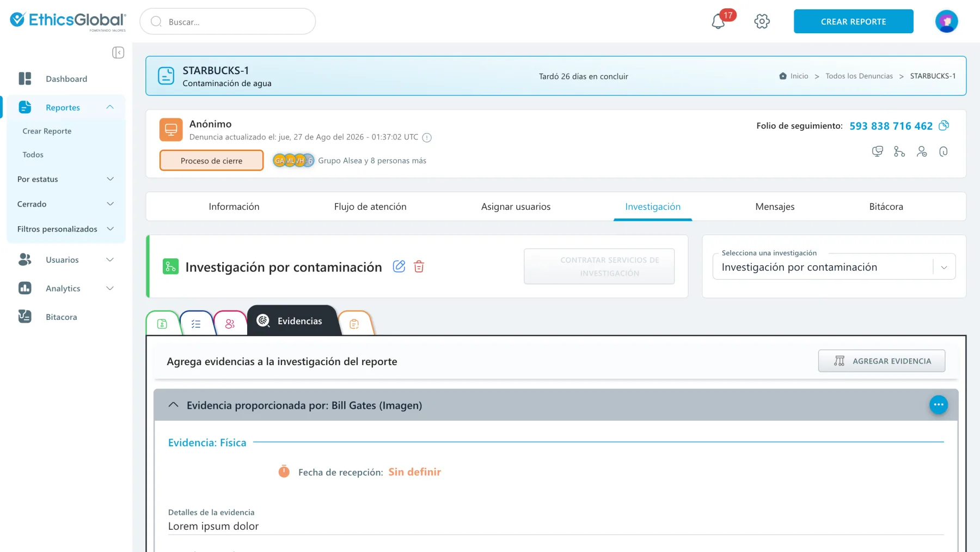Click the Usuarios people icon in sidebar
Image resolution: width=980 pixels, height=552 pixels.
click(25, 259)
